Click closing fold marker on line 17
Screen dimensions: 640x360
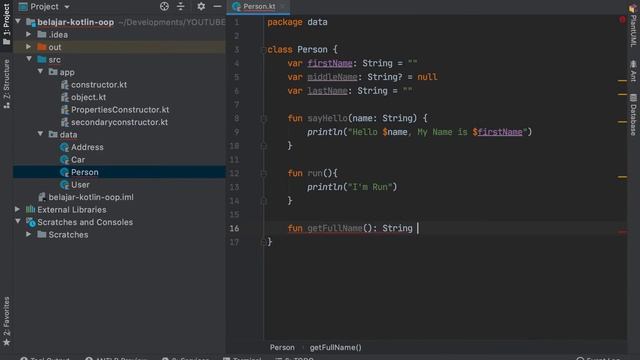tap(264, 242)
